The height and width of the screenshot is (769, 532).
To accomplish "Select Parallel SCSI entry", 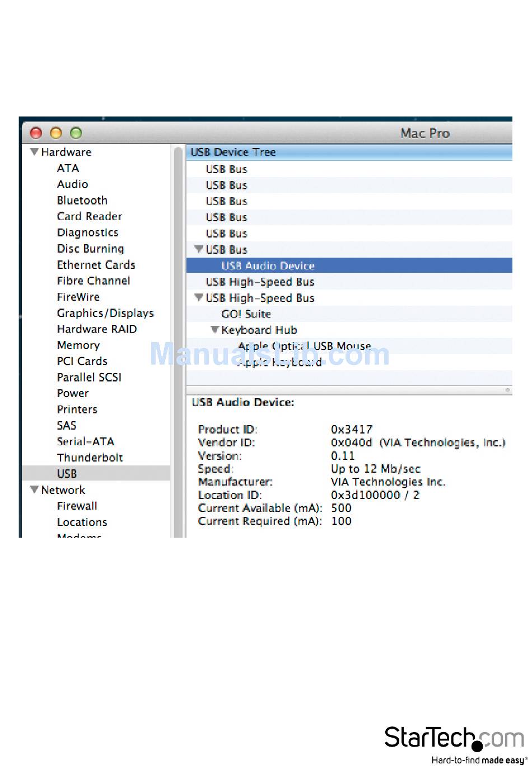I will 88,377.
